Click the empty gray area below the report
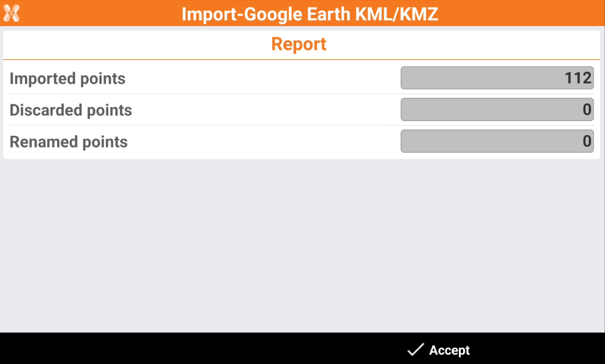This screenshot has height=364, width=605. pyautogui.click(x=302, y=243)
